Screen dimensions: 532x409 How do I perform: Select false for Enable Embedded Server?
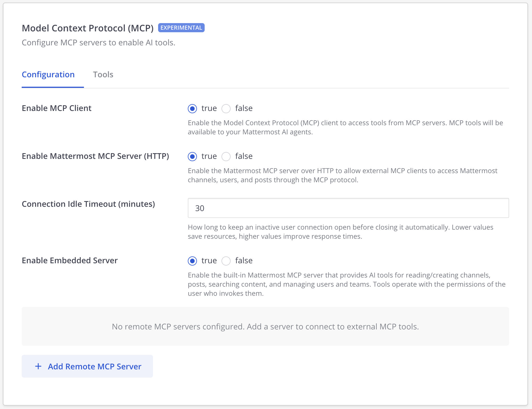[226, 261]
